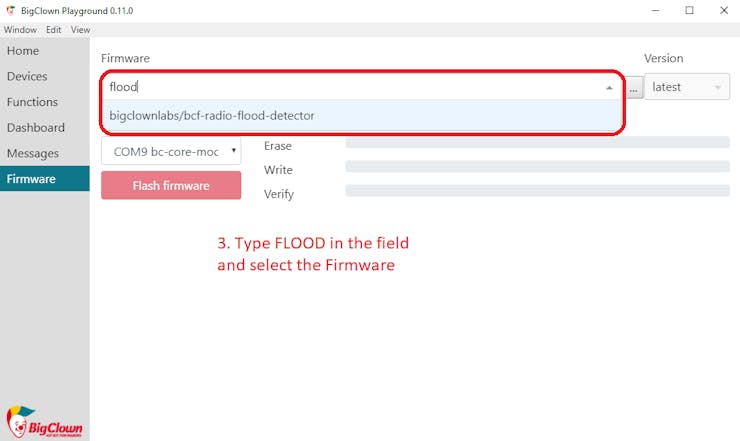Click the BigClown Playground title bar icon
This screenshot has height=441, width=740.
[10, 10]
